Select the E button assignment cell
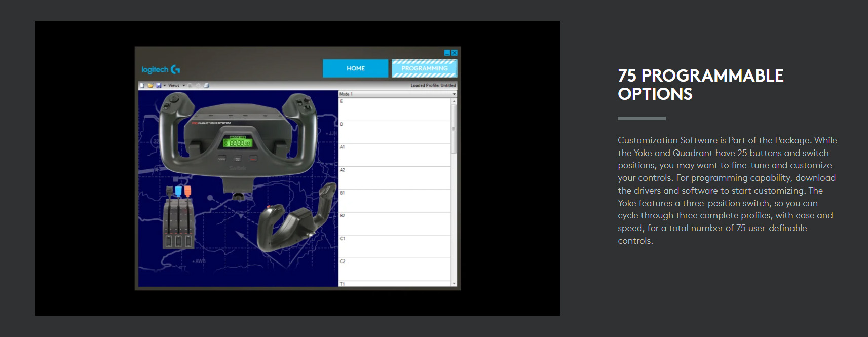Viewport: 868px width, 337px height. (394, 109)
